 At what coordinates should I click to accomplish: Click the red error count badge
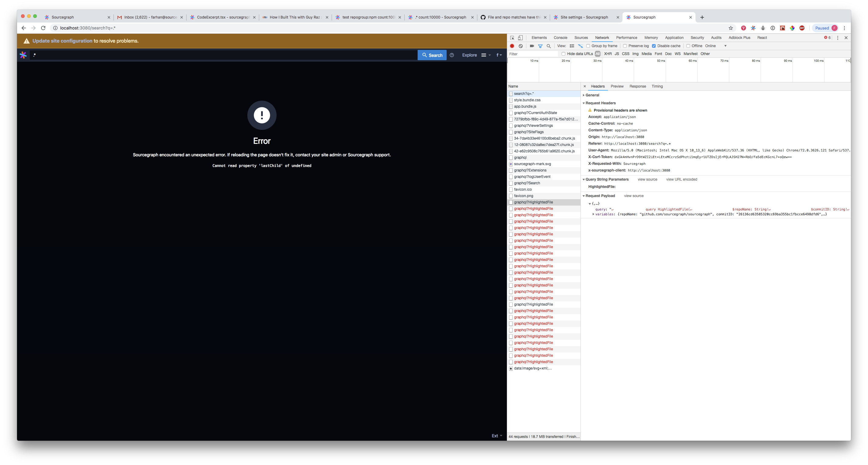(827, 37)
